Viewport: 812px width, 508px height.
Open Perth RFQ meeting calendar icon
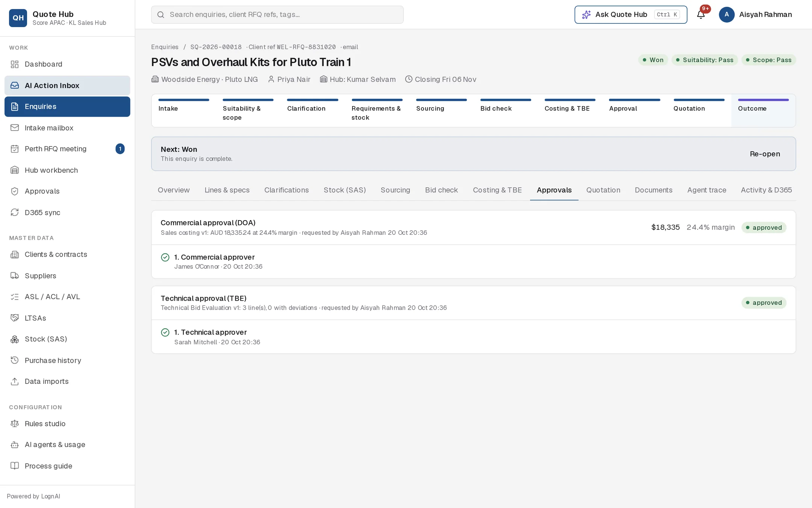click(x=15, y=149)
